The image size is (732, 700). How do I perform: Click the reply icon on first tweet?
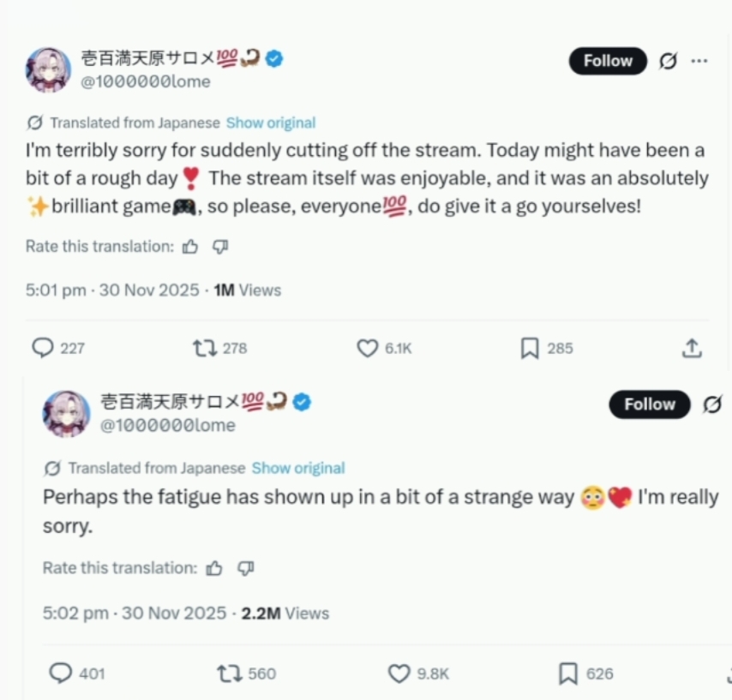43,348
